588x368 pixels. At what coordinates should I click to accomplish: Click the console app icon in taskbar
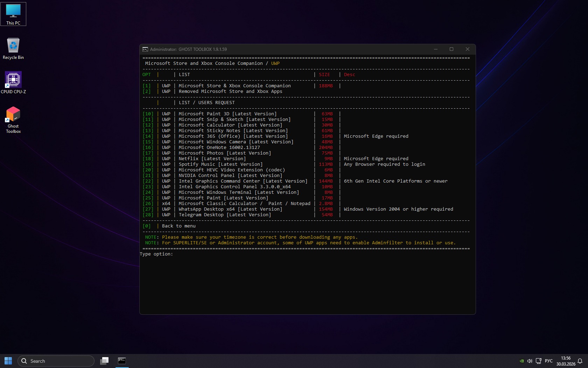(122, 361)
